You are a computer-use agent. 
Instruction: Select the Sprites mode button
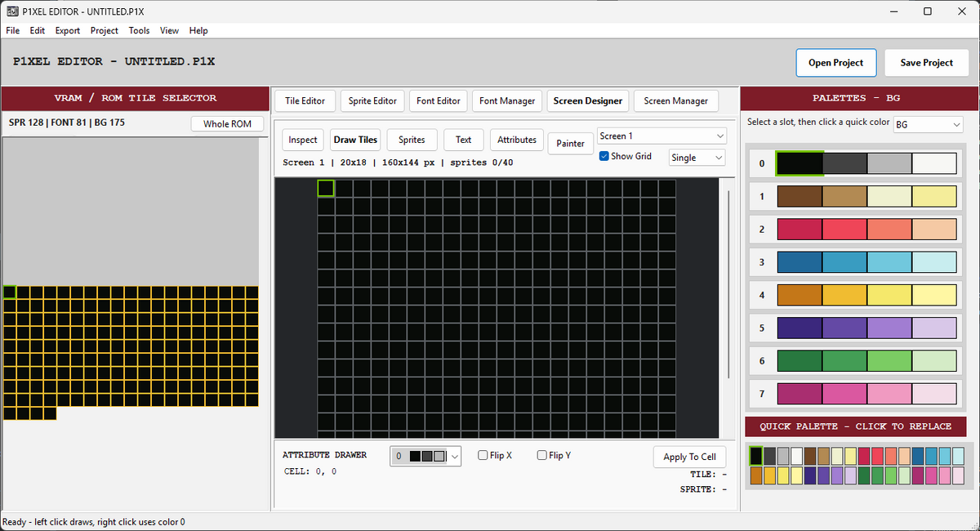tap(412, 140)
